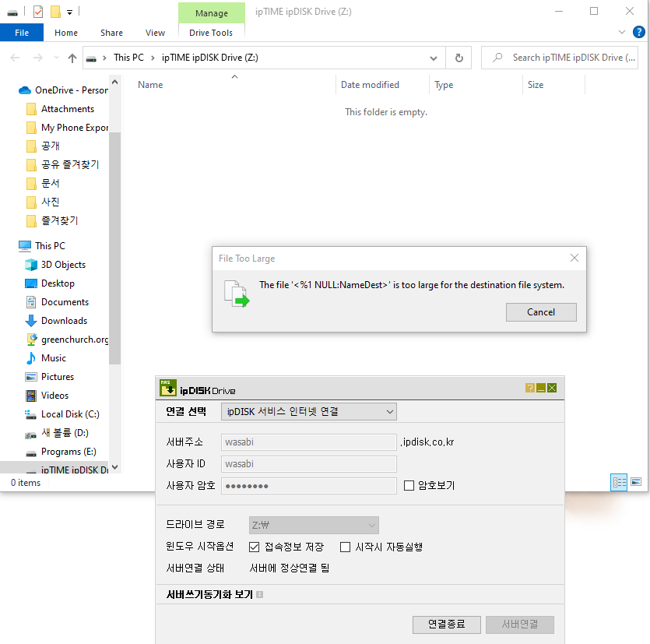Select the Manage contextual tab
The width and height of the screenshot is (650, 644).
212,13
